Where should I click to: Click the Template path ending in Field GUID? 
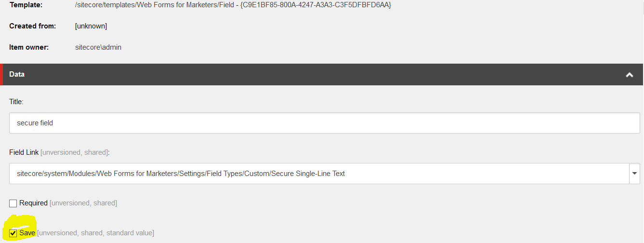point(233,5)
